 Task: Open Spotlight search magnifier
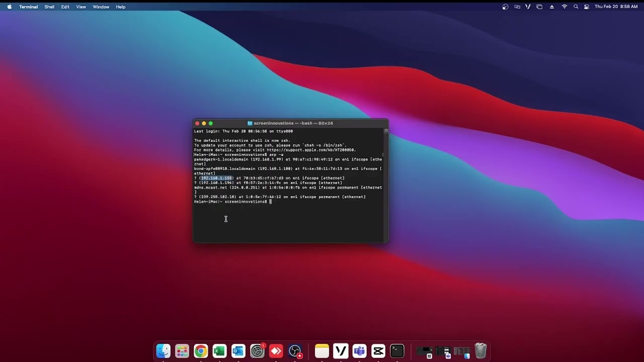pyautogui.click(x=576, y=7)
